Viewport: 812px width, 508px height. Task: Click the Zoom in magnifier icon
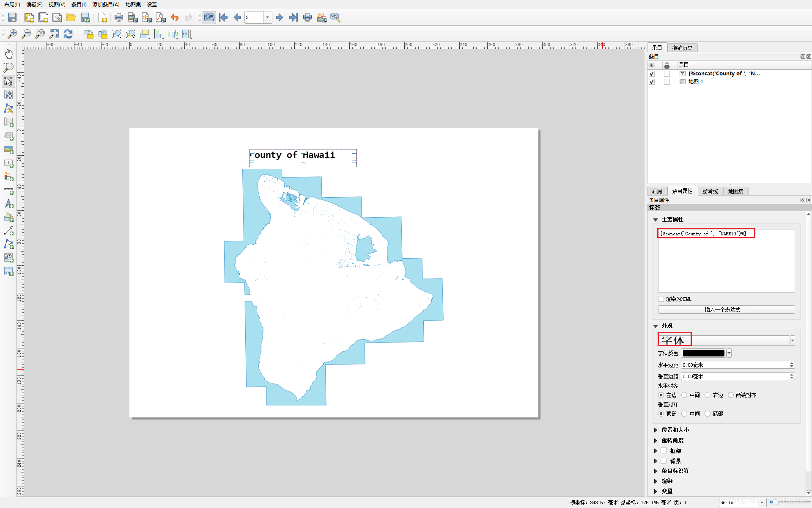pos(12,34)
